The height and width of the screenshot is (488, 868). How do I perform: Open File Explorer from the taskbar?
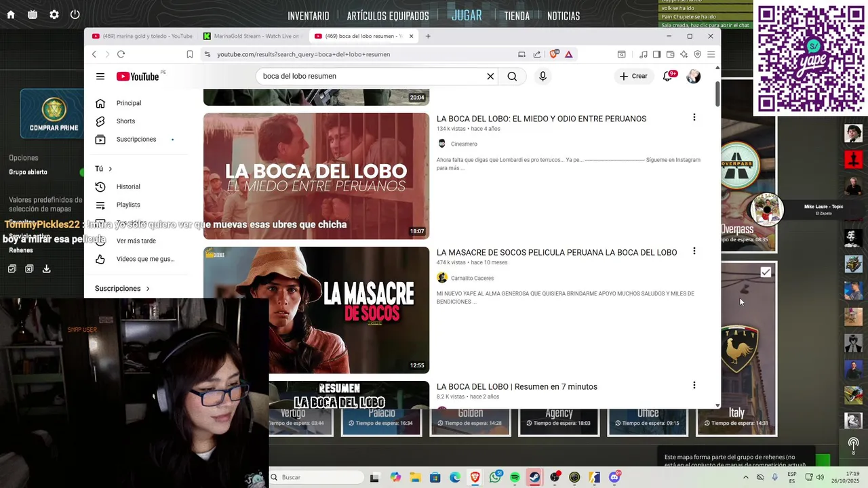415,477
